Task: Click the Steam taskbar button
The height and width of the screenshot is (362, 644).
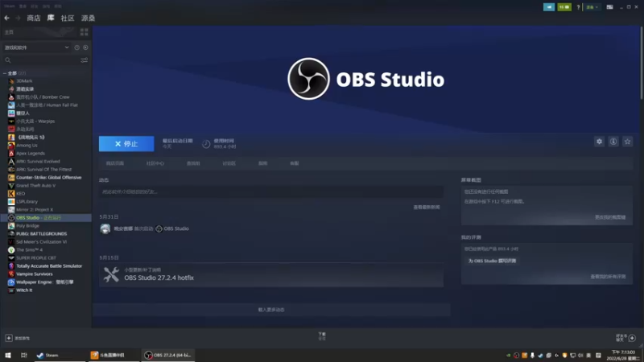Action: click(x=59, y=355)
